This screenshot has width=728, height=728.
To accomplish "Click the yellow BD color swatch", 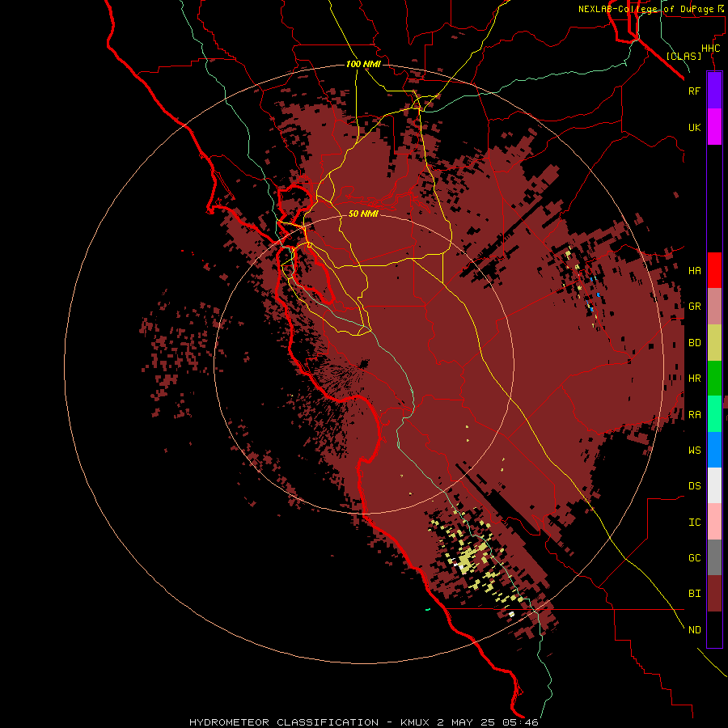I will (x=714, y=343).
